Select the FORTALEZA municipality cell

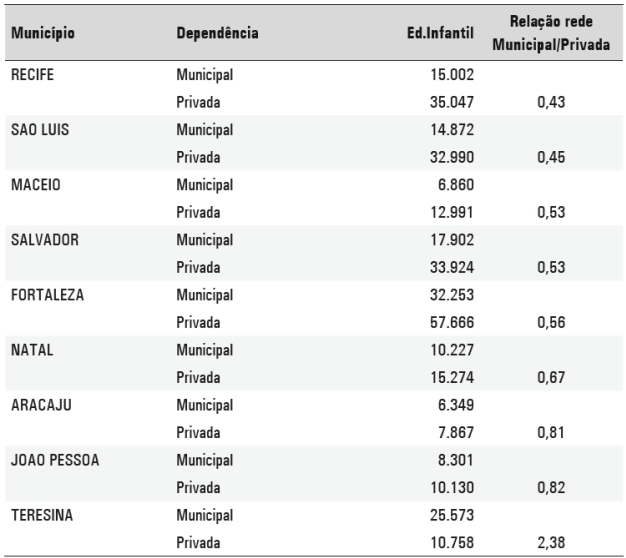(46, 295)
